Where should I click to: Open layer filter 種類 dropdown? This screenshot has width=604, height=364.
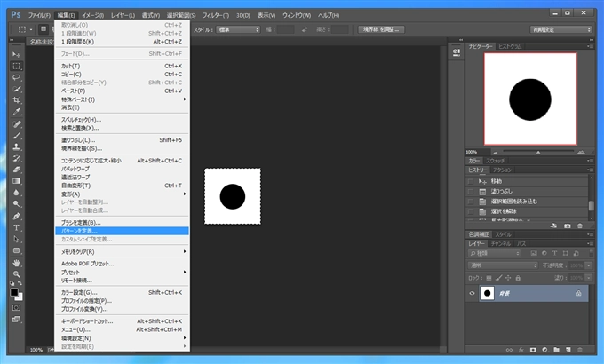[x=494, y=253]
